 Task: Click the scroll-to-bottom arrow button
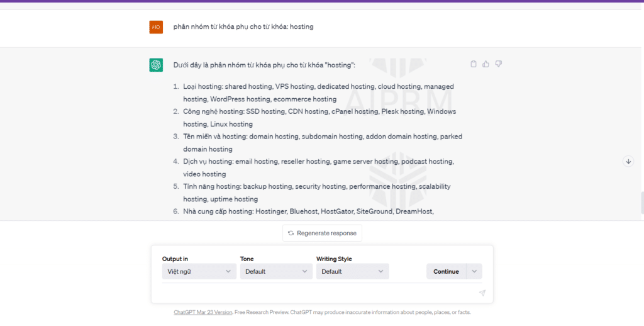pyautogui.click(x=628, y=161)
